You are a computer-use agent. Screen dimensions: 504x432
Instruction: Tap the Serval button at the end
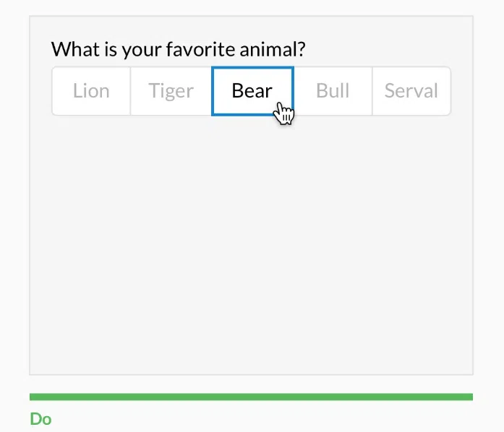[411, 91]
